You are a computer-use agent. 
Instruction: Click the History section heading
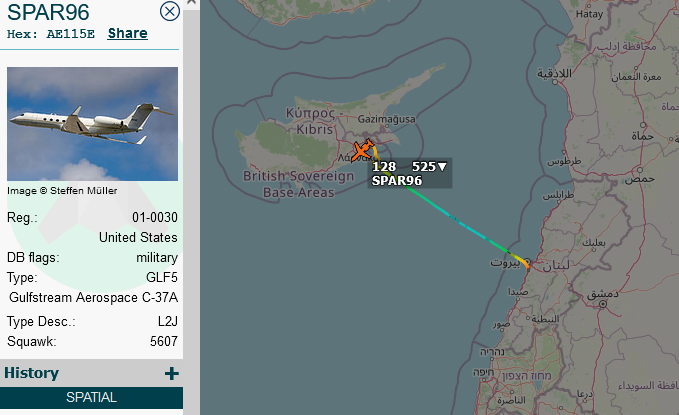click(32, 373)
